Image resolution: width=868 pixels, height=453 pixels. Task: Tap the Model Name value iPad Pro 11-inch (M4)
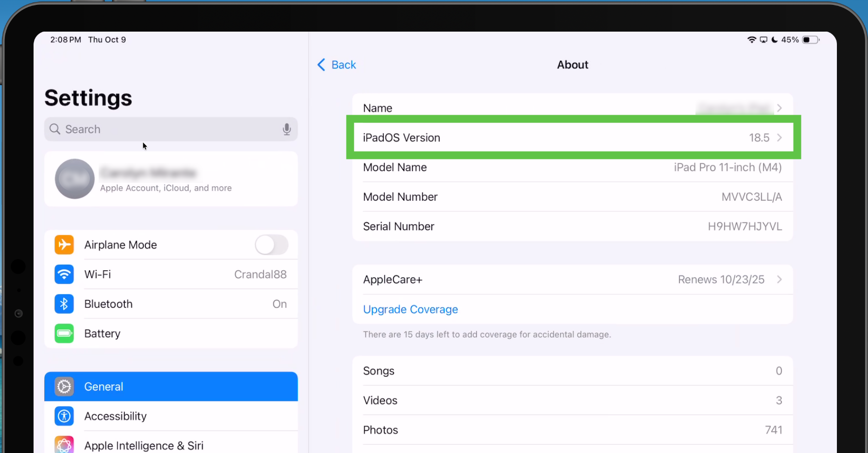pyautogui.click(x=728, y=167)
